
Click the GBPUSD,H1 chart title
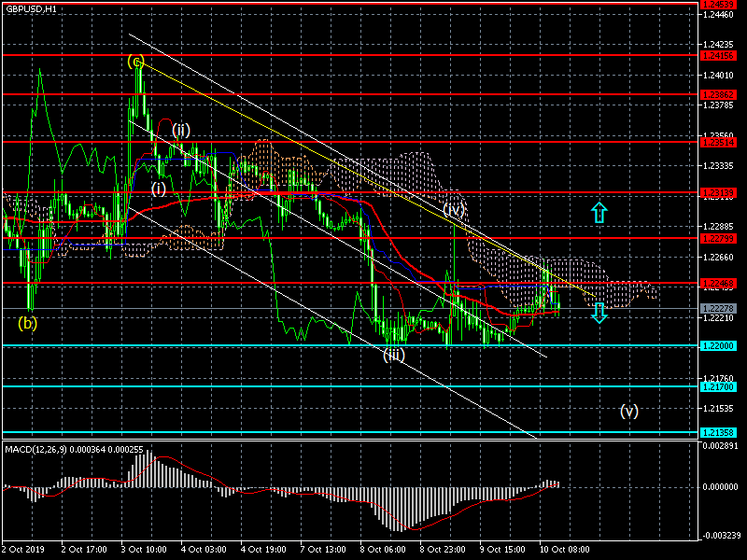(31, 9)
